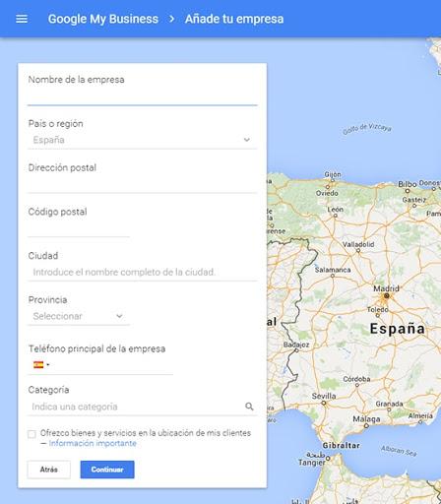
Task: Click the 'Golfo de Vizcaya' map label
Action: [x=367, y=129]
